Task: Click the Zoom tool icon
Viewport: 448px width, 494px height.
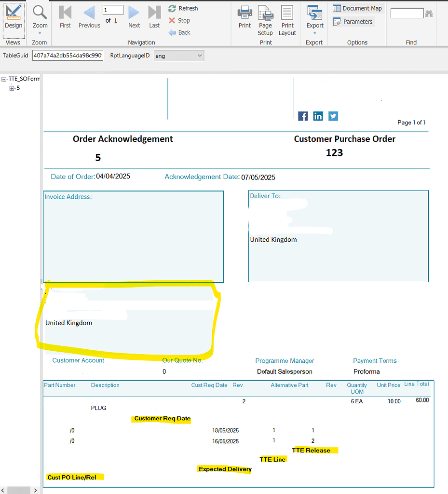Action: coord(40,15)
